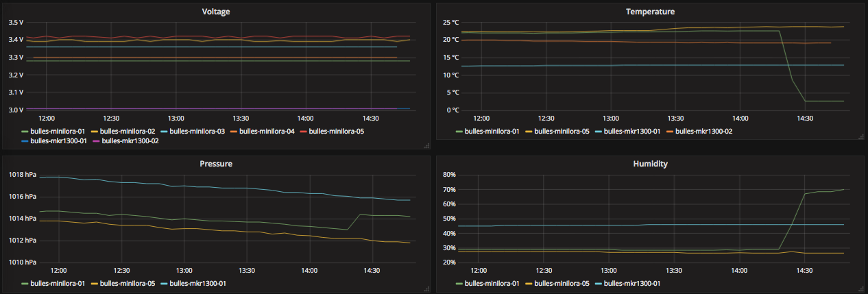The width and height of the screenshot is (868, 294).
Task: Toggle bulles-mkr1300-02 label in Temperature legend
Action: (704, 131)
